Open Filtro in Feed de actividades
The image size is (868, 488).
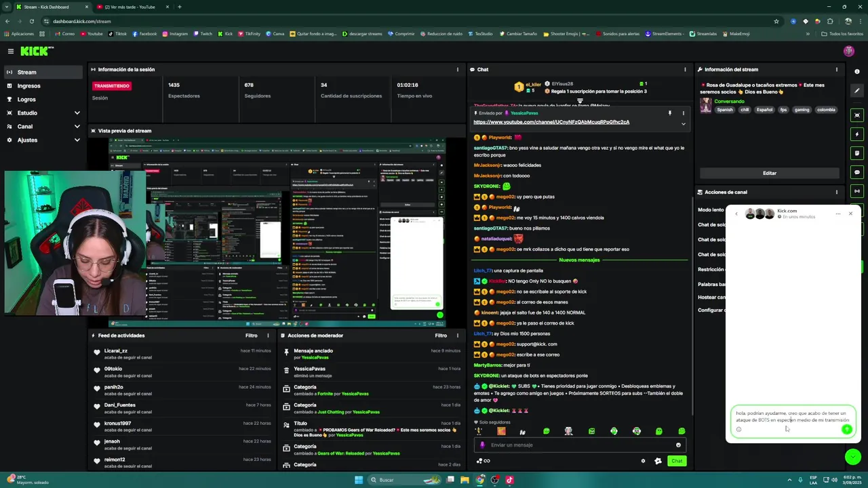pyautogui.click(x=251, y=335)
